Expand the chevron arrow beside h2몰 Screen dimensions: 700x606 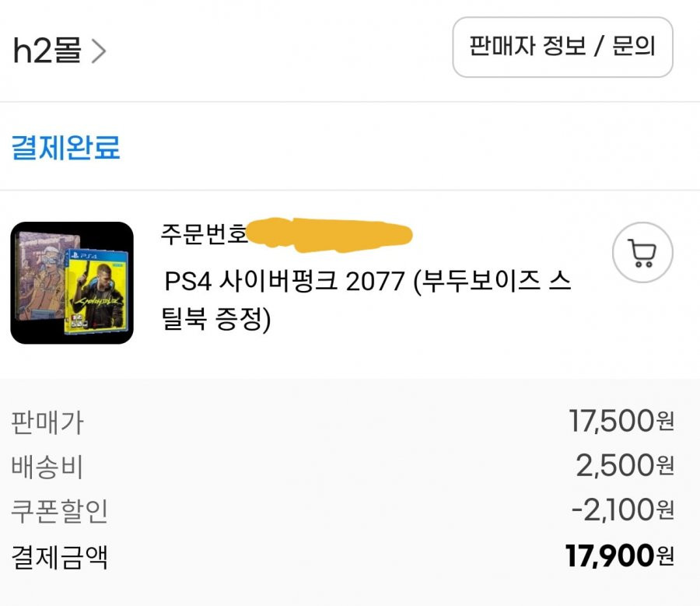coord(99,51)
